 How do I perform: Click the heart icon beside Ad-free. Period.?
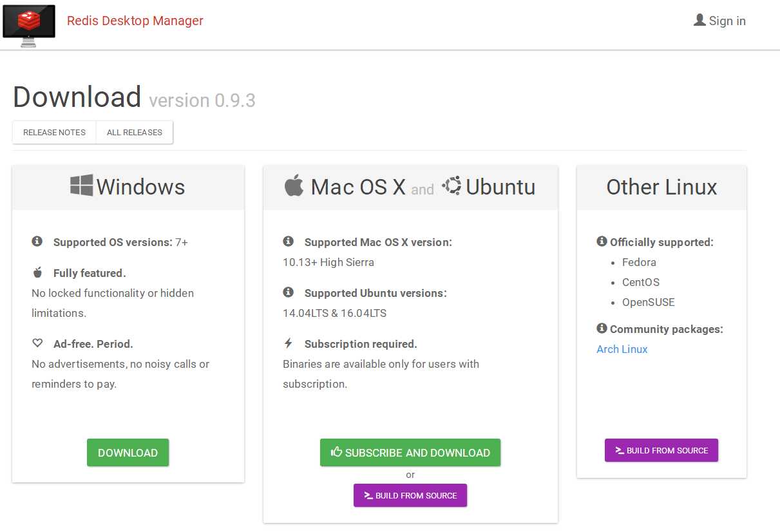pyautogui.click(x=37, y=343)
